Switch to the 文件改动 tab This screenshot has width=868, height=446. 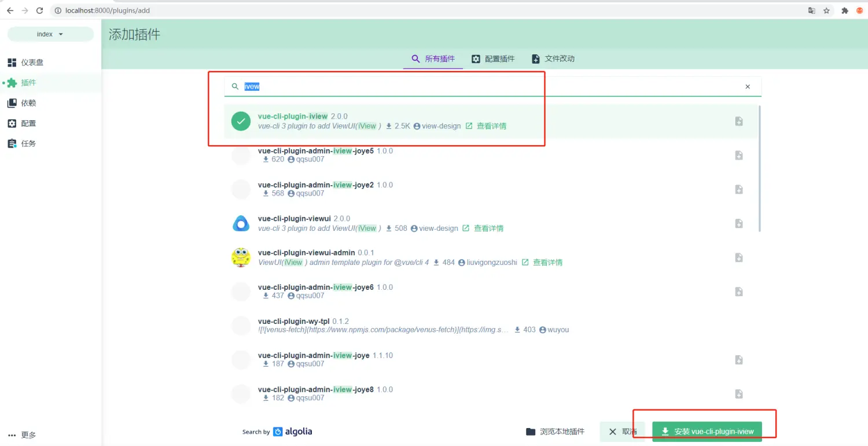[x=553, y=59]
